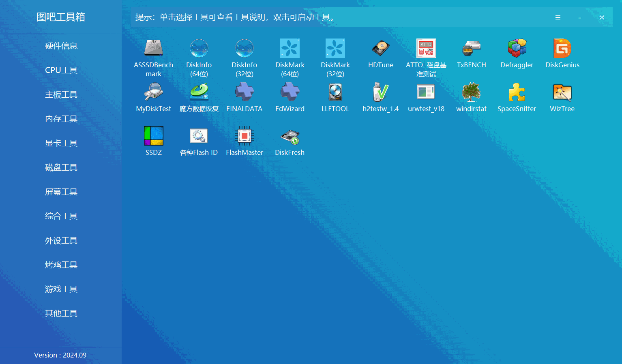Minimize the 图吧工具箱 window
Screen dimensions: 622x364
580,17
